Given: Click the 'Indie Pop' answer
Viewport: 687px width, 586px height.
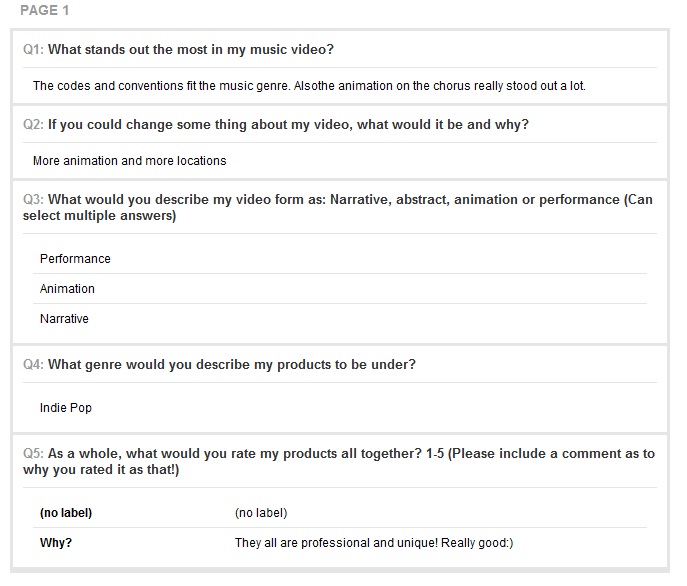Looking at the screenshot, I should pos(66,408).
